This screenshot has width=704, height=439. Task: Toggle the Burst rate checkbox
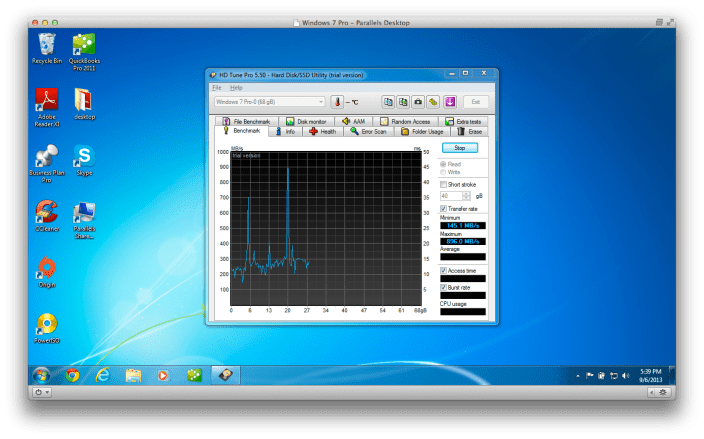click(444, 286)
